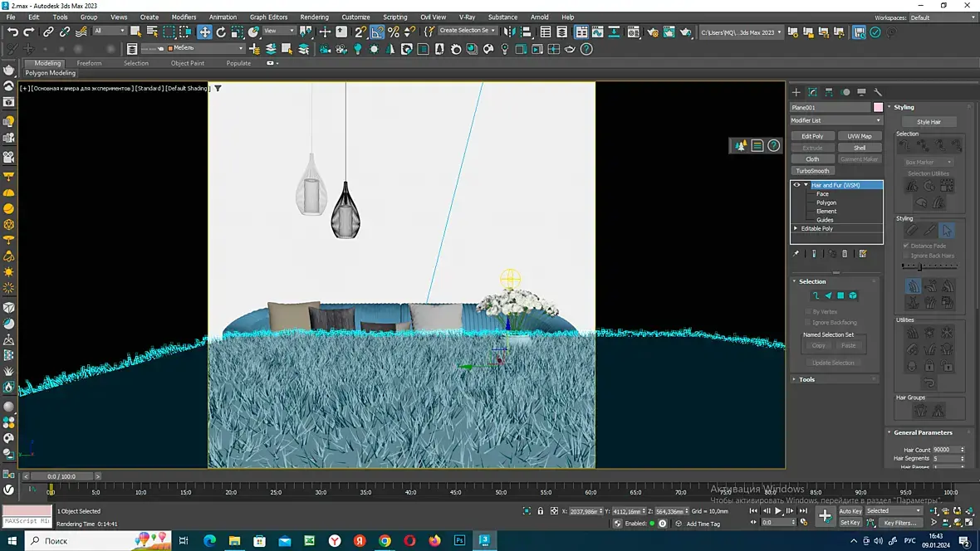Click the pink object color swatch

(878, 107)
